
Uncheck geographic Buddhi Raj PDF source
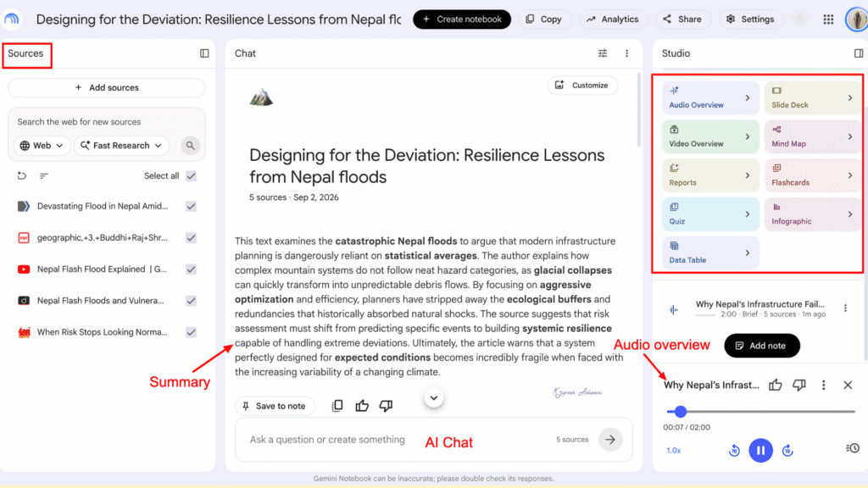click(191, 238)
